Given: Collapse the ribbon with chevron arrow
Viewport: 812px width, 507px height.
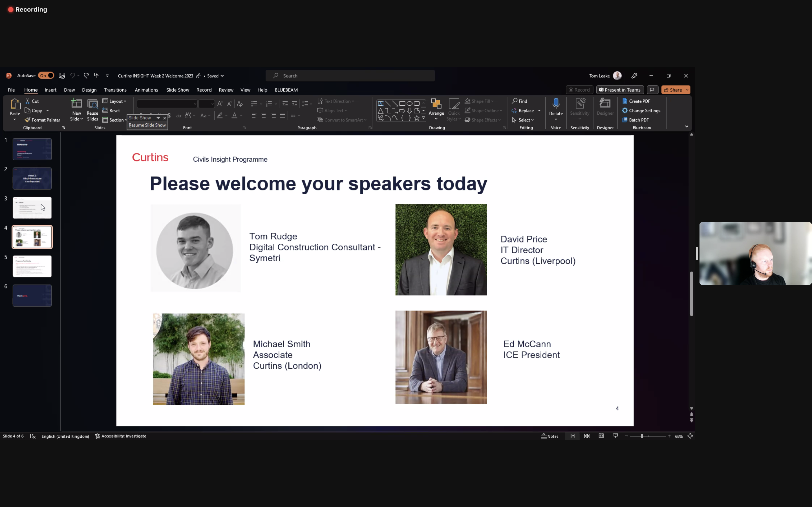Looking at the screenshot, I should click(687, 127).
